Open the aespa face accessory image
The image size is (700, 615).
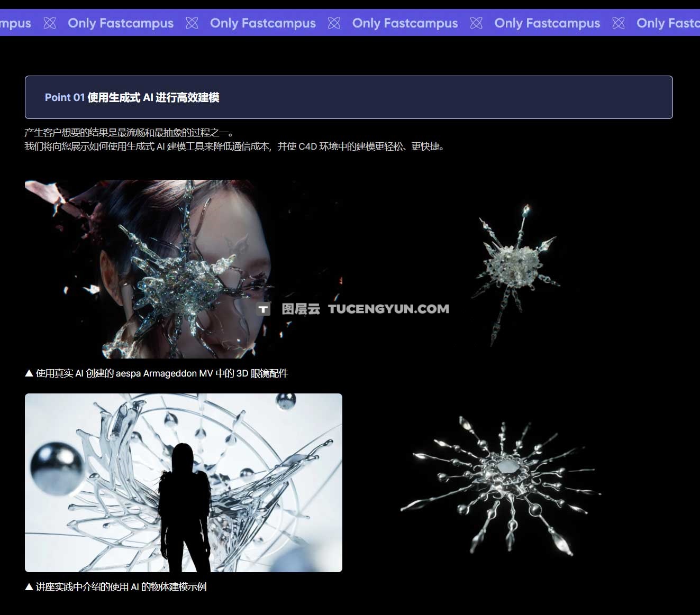(x=184, y=269)
